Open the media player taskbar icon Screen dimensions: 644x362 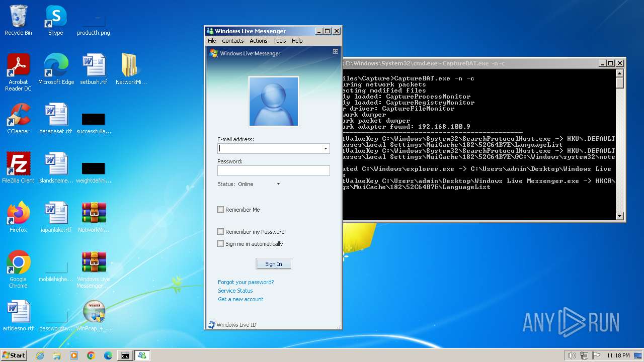[74, 355]
